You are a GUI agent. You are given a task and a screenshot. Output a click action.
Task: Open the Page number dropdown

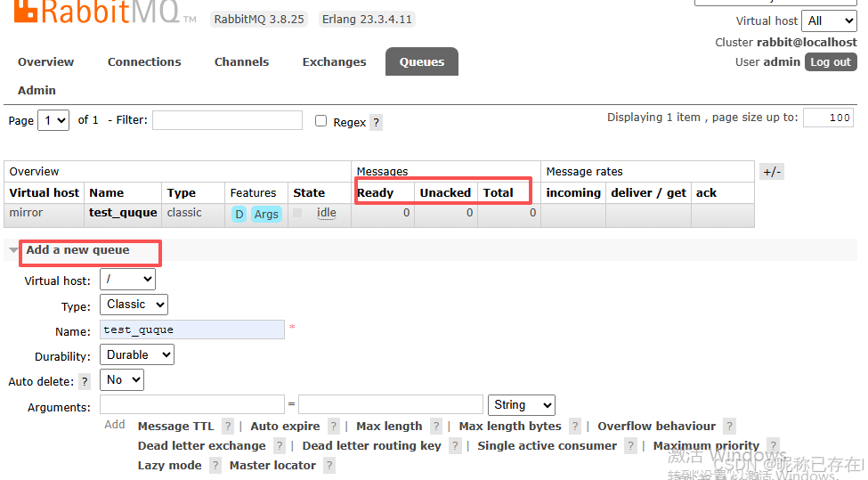53,120
